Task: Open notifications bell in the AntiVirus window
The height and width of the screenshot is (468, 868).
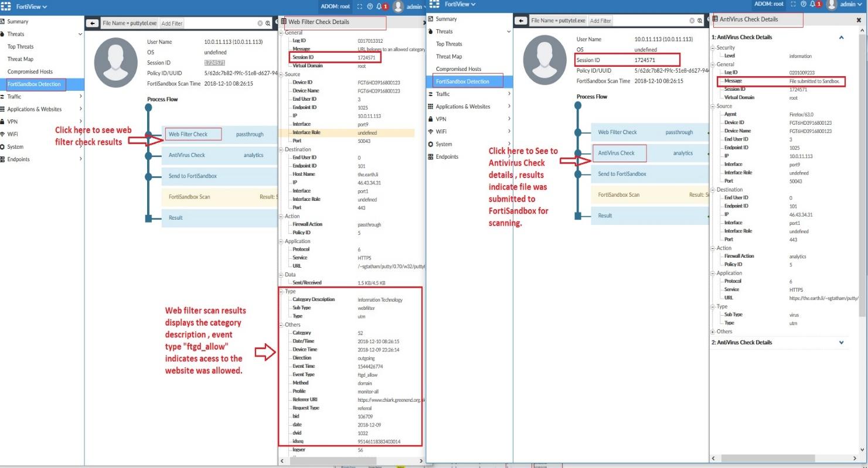Action: coord(812,4)
